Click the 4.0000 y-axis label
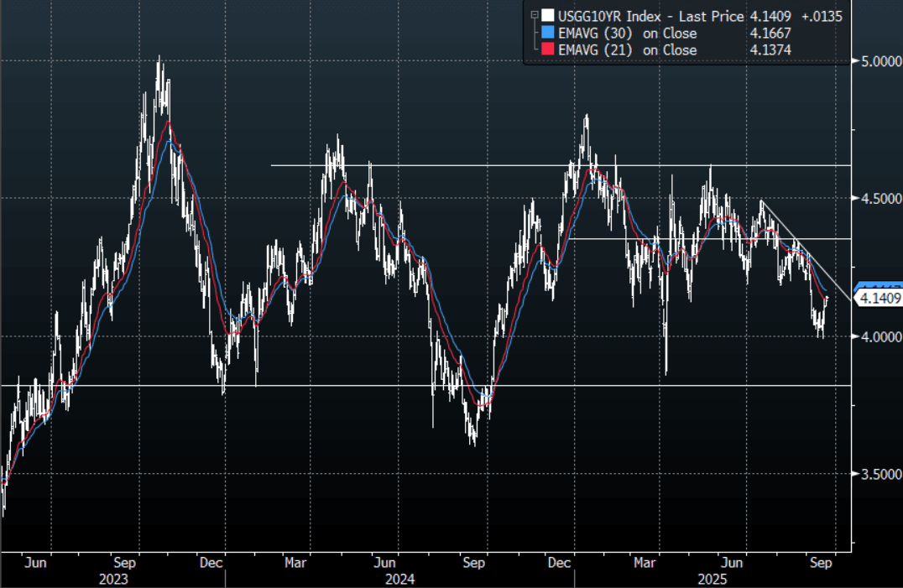The width and height of the screenshot is (903, 588). [x=878, y=336]
